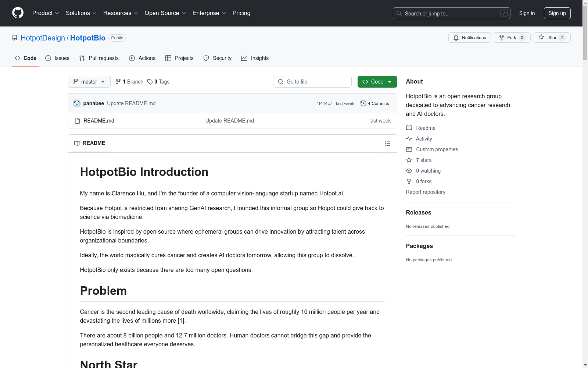Click the slash shortcut key icon in search
588x368 pixels.
[x=504, y=13]
